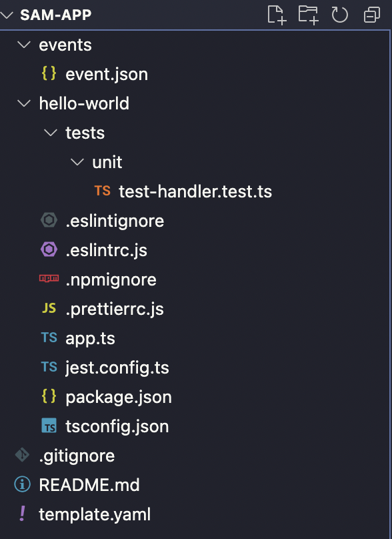
Task: Click the info icon beside README.md
Action: (22, 484)
